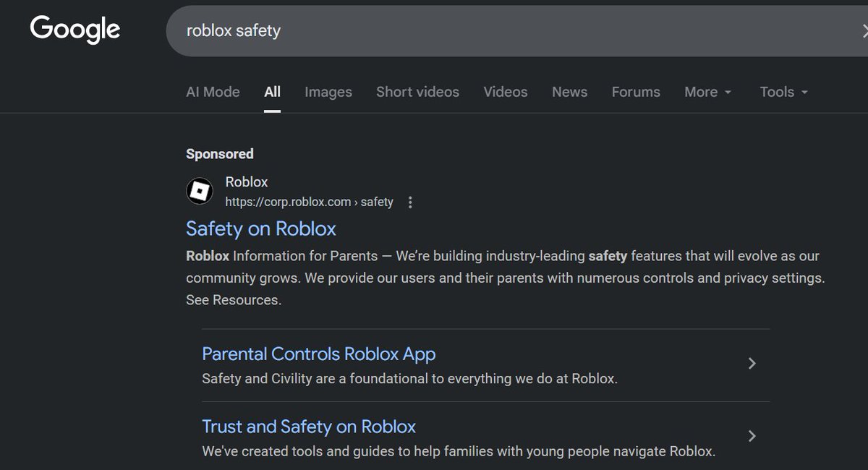The width and height of the screenshot is (868, 470).
Task: Switch to the Images tab
Action: (x=328, y=92)
